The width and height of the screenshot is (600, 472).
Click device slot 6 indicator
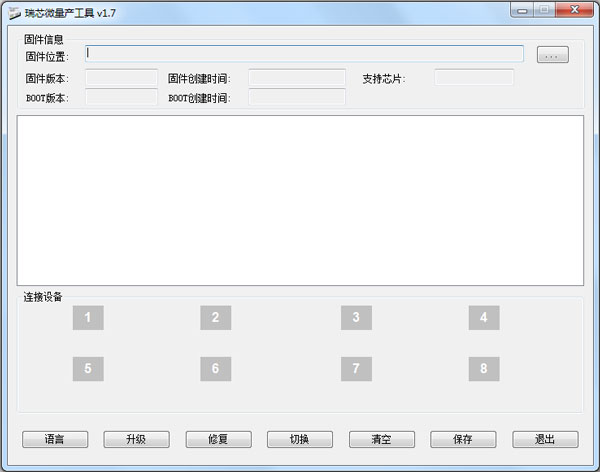pos(215,369)
